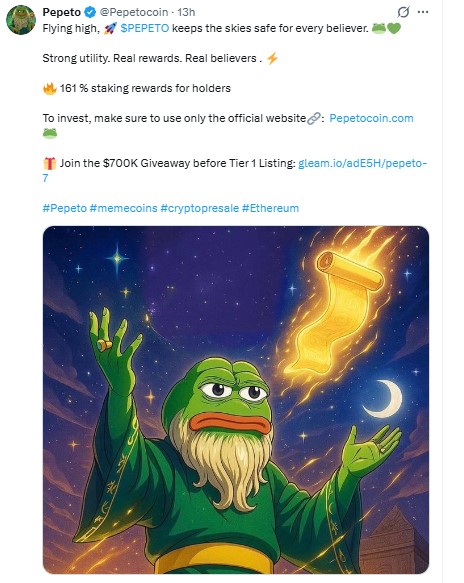Open the @Pepetocoin handle link
464x583 pixels.
(133, 12)
